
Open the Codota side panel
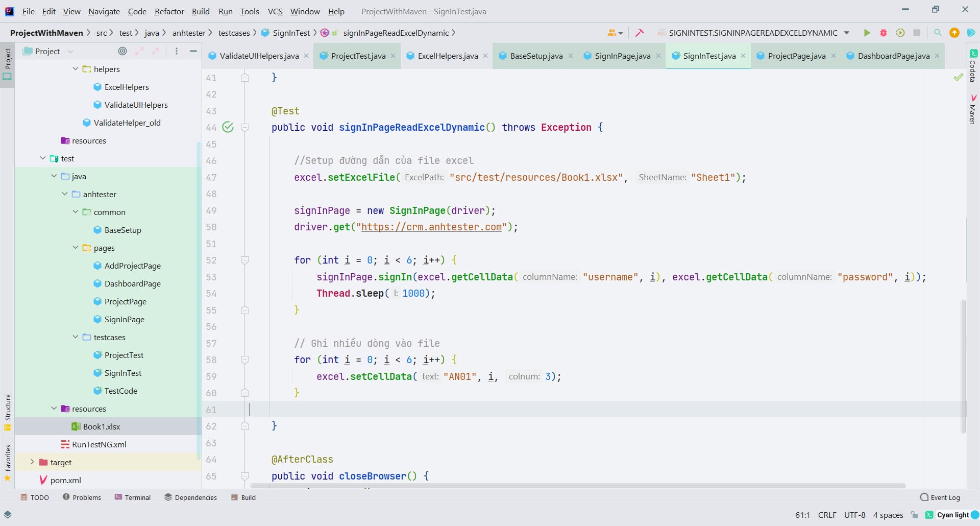973,65
